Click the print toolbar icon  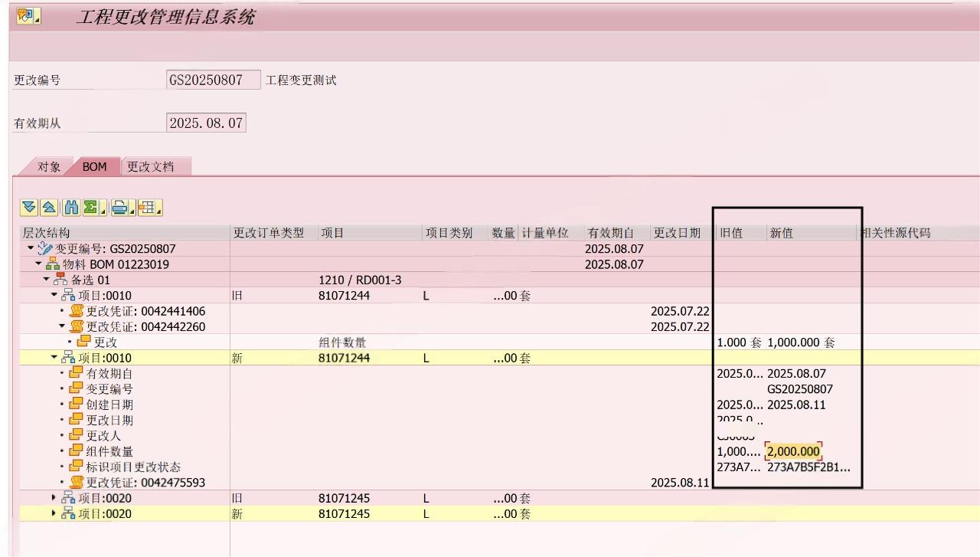tap(119, 206)
